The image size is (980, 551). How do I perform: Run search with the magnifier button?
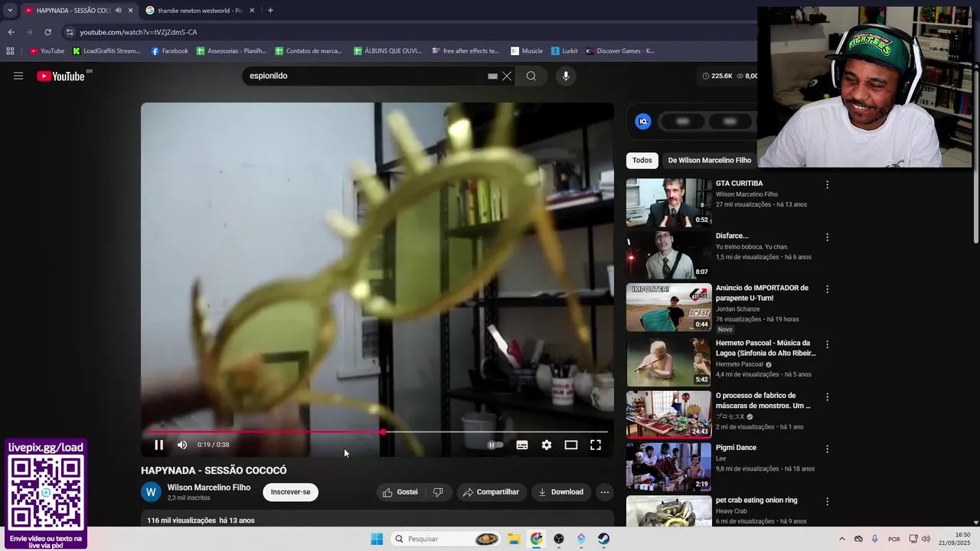tap(531, 76)
